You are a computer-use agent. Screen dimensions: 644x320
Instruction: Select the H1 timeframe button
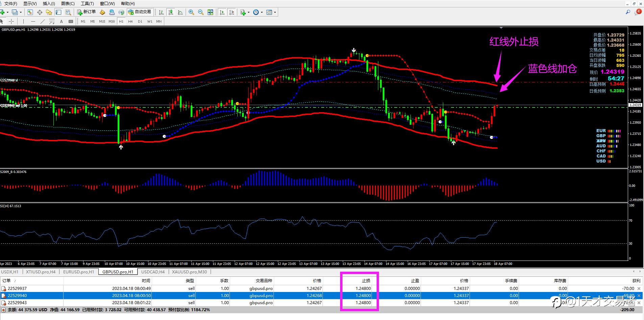[x=121, y=21]
